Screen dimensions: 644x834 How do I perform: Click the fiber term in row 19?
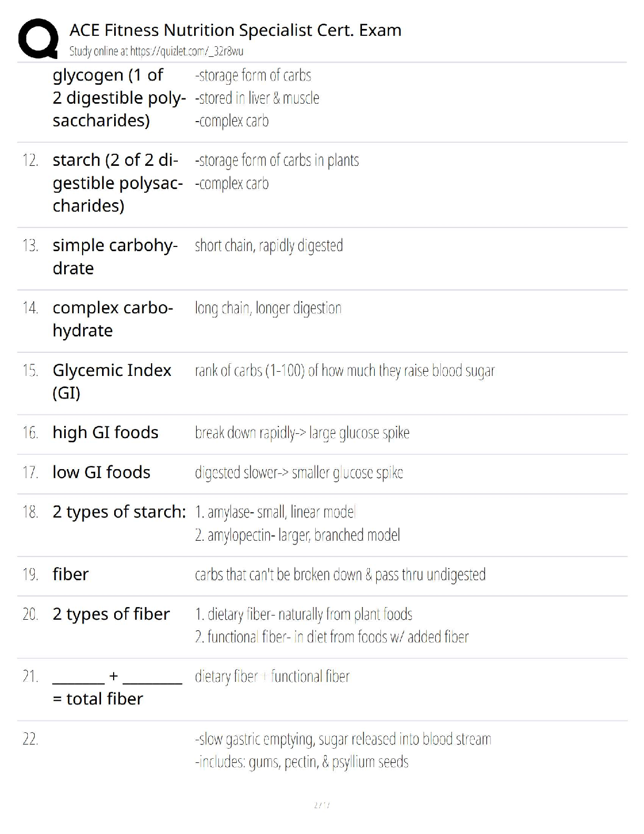pyautogui.click(x=71, y=574)
